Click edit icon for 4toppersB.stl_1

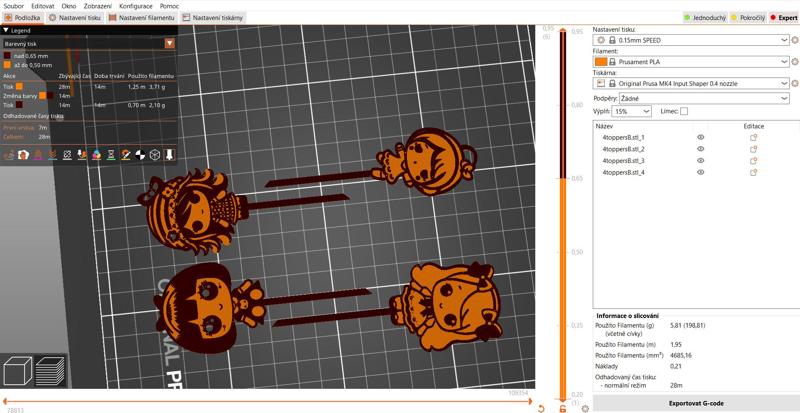[x=753, y=137]
